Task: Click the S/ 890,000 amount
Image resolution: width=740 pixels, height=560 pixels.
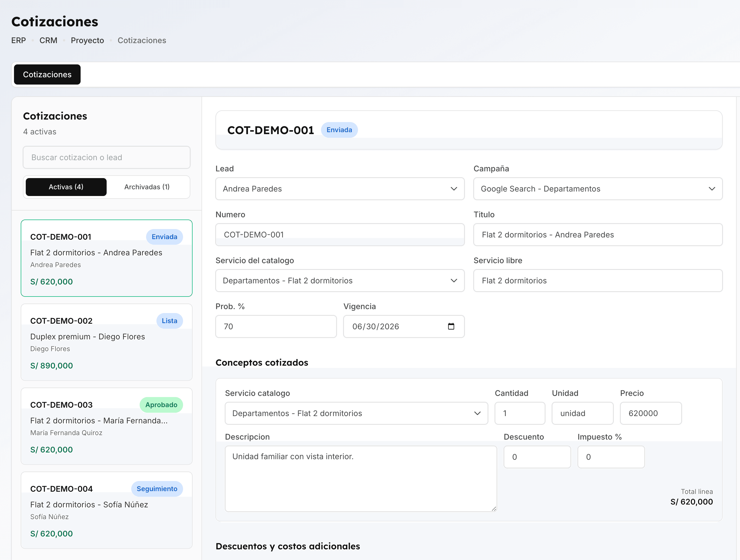Action: (x=51, y=365)
